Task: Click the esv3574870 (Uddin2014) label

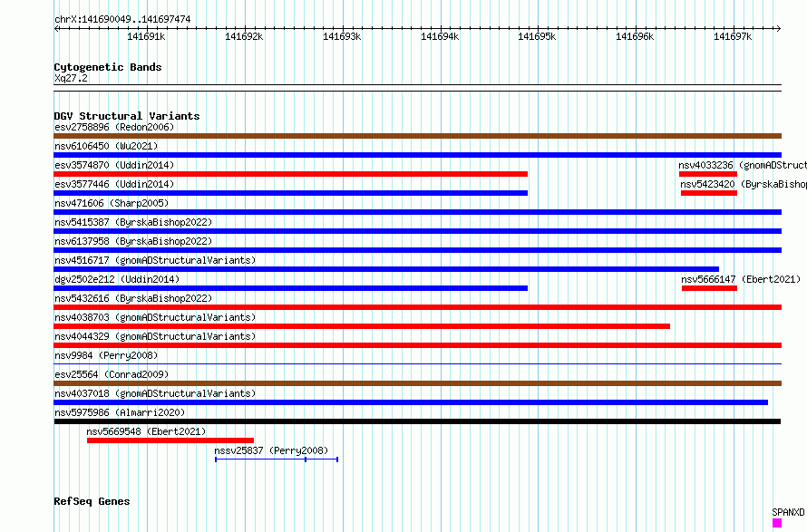Action: coord(114,165)
